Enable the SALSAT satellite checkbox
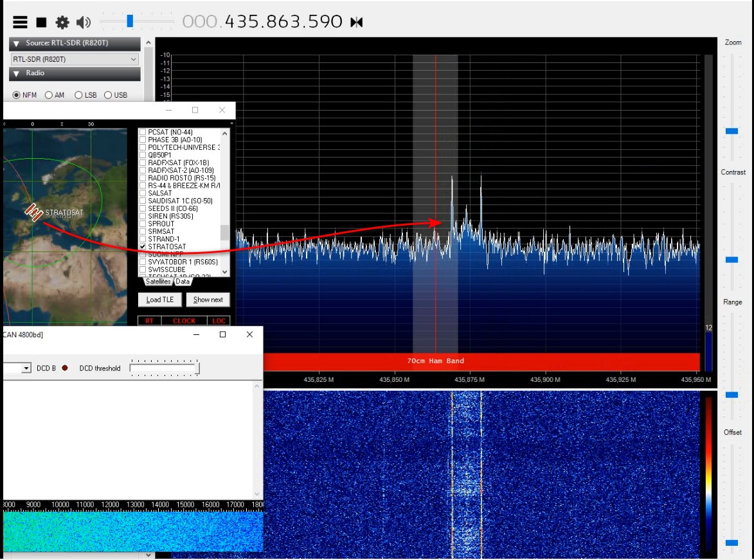Image resolution: width=754 pixels, height=560 pixels. pyautogui.click(x=143, y=193)
